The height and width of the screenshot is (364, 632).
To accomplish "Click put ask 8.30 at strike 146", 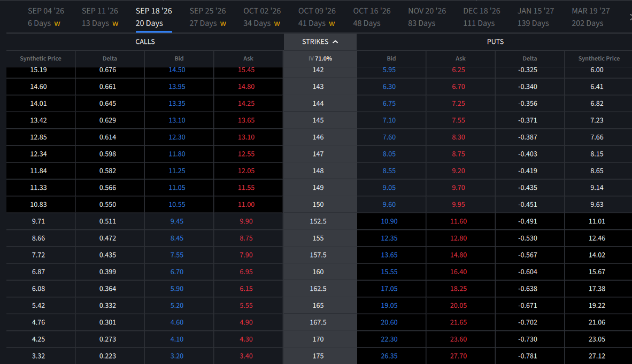I will pos(458,137).
